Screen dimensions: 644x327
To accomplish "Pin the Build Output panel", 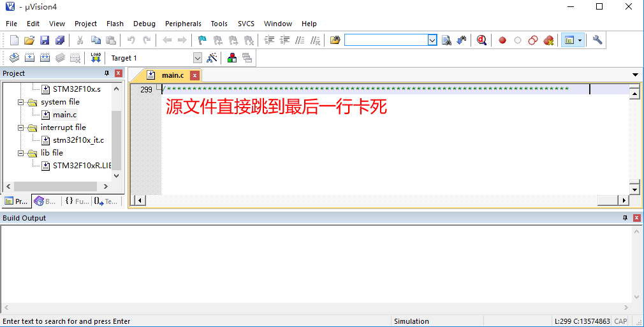I will [626, 218].
